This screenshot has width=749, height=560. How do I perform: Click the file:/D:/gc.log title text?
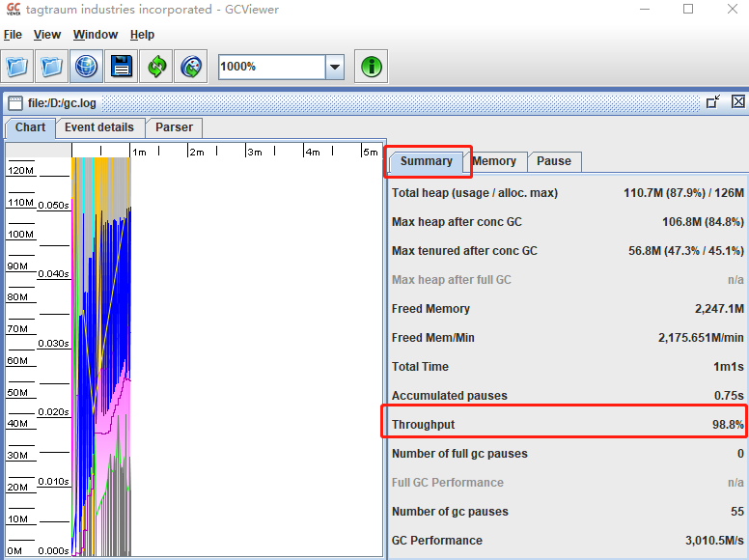pos(62,103)
